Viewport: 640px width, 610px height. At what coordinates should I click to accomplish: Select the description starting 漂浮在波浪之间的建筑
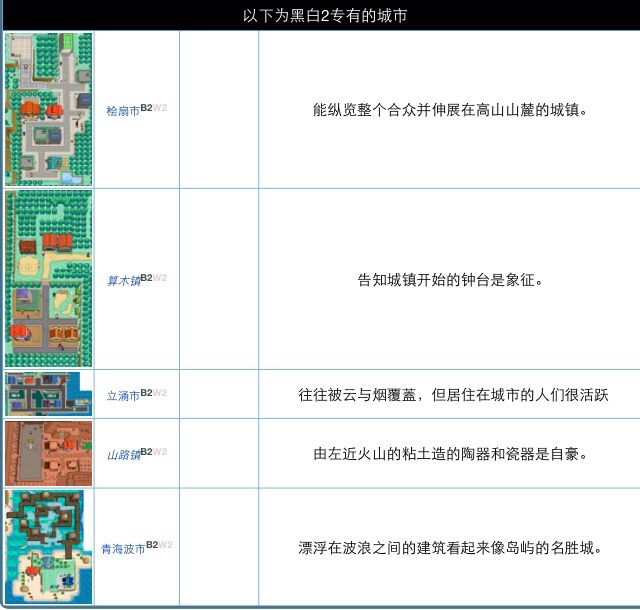pos(450,548)
